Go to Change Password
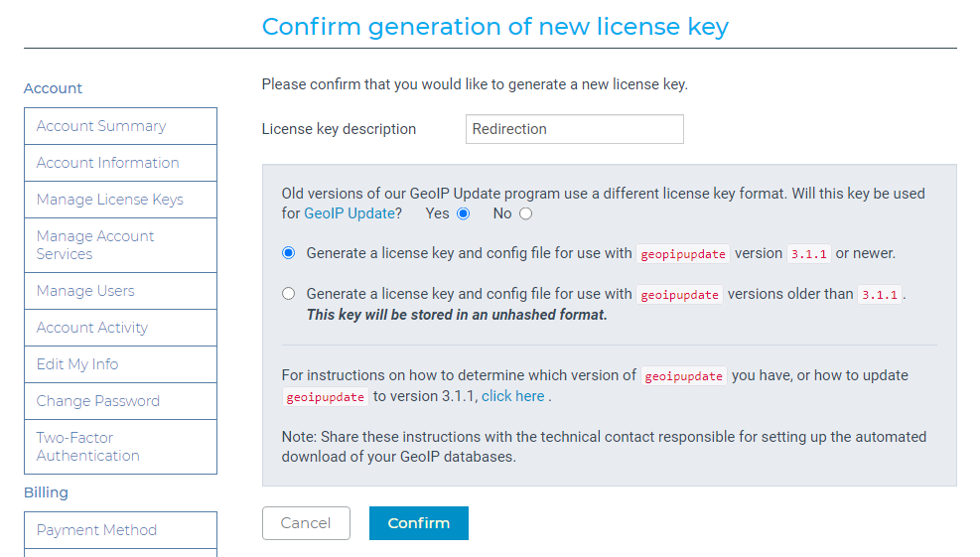 point(120,401)
